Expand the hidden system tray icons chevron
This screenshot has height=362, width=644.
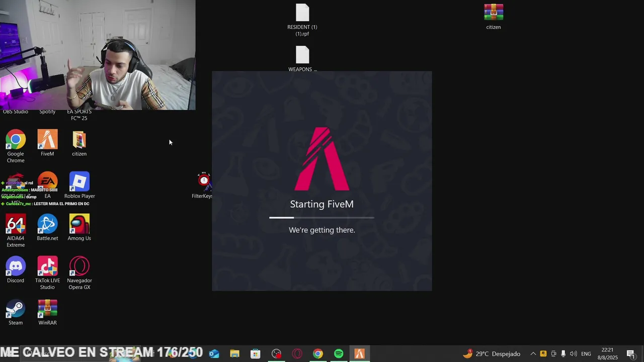coord(533,354)
